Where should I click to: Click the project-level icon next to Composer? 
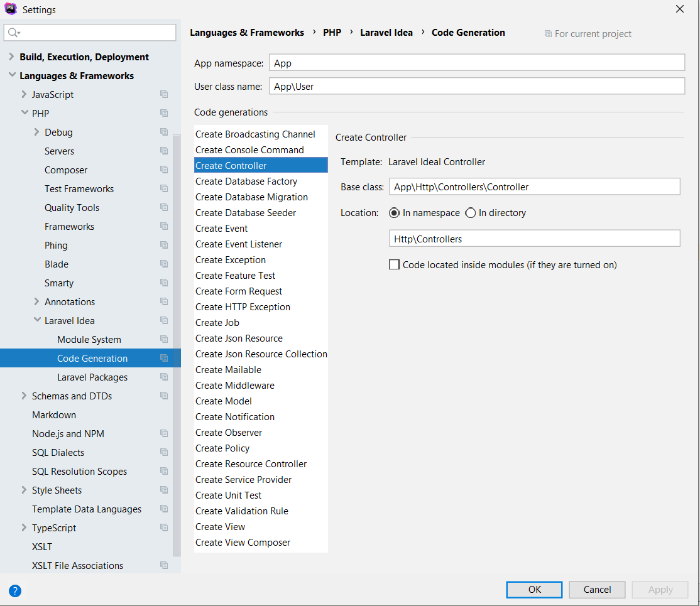164,170
